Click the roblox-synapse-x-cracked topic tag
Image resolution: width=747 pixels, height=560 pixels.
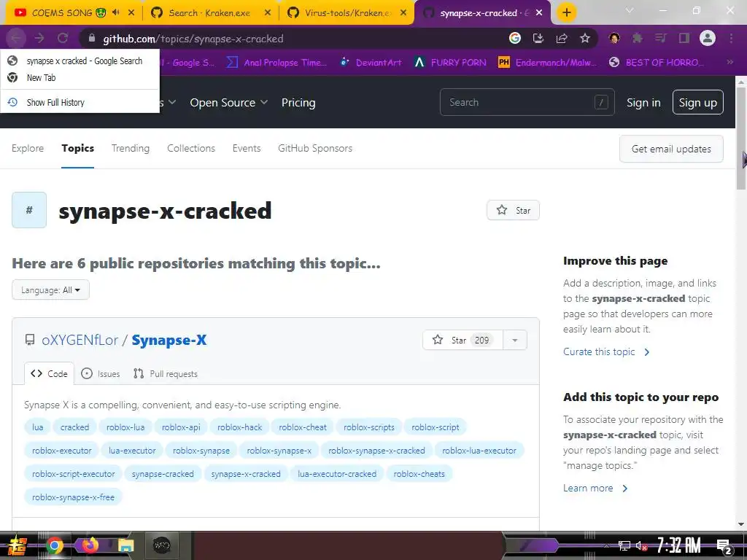coord(376,451)
